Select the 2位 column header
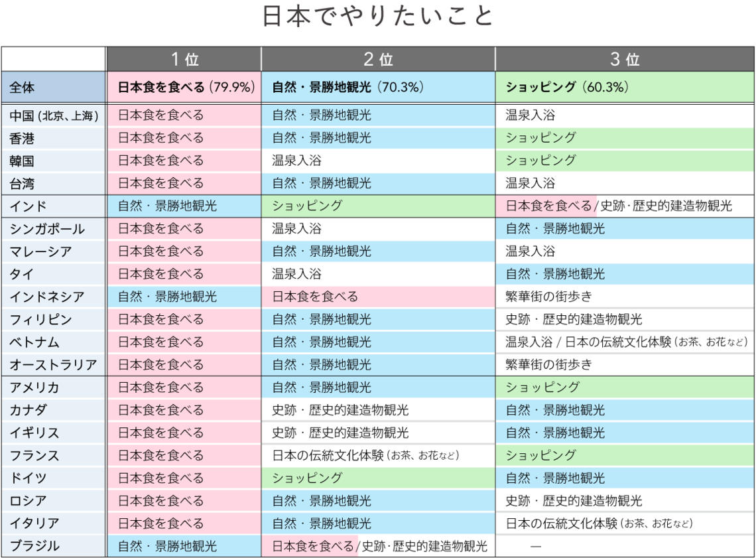 (x=378, y=58)
